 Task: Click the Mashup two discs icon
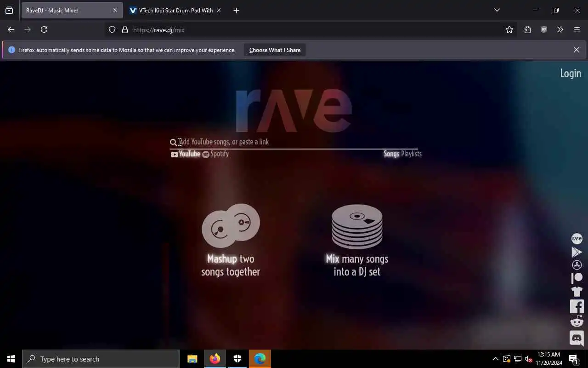coord(231,225)
